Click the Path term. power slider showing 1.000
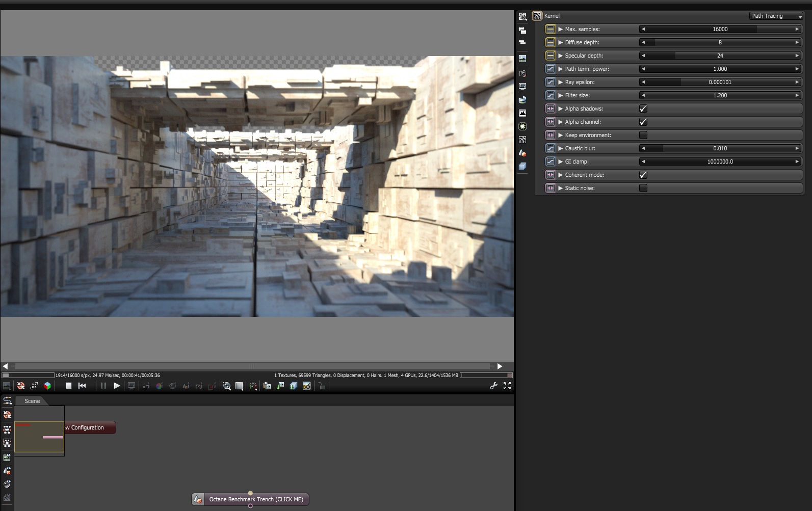This screenshot has height=511, width=812. click(720, 69)
